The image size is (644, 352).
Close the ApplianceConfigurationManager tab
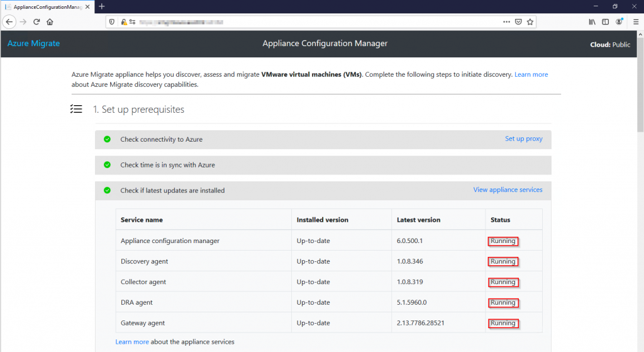tap(87, 6)
